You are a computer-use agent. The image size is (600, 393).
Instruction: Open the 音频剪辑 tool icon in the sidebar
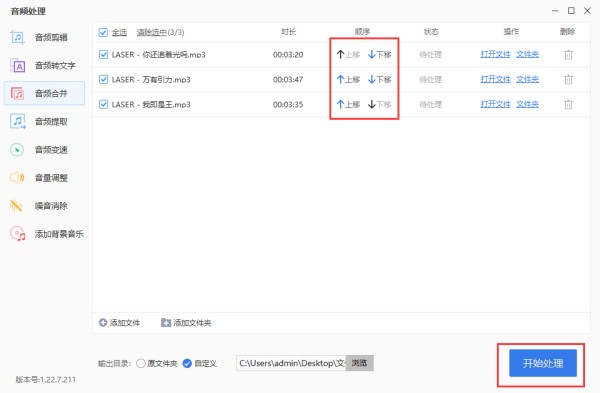click(17, 37)
